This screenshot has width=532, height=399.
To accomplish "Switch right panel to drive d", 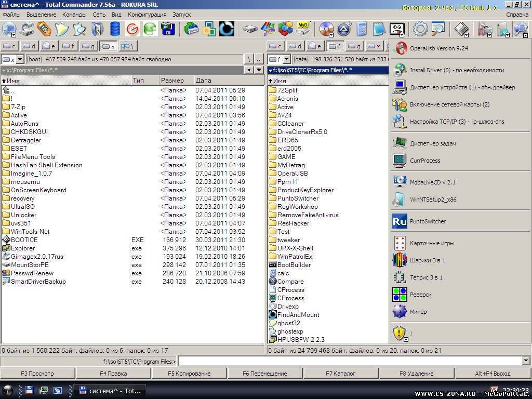I will pos(296,46).
